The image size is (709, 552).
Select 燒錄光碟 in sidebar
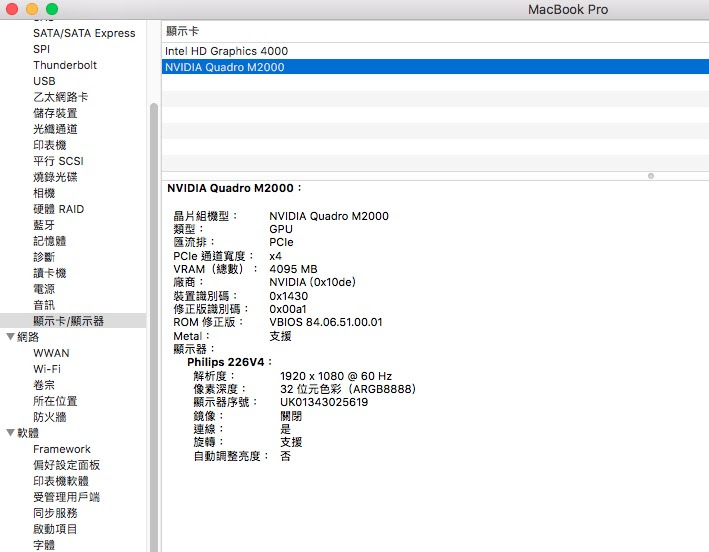pos(55,177)
